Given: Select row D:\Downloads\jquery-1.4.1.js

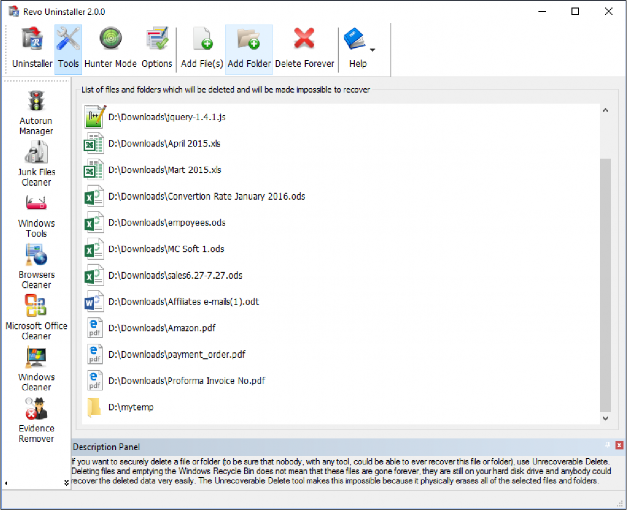Looking at the screenshot, I should (341, 117).
